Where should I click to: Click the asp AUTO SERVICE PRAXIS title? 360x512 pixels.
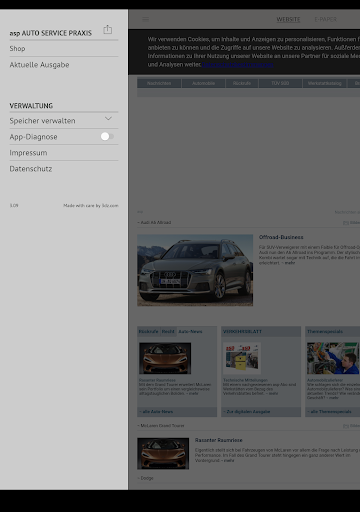point(50,33)
